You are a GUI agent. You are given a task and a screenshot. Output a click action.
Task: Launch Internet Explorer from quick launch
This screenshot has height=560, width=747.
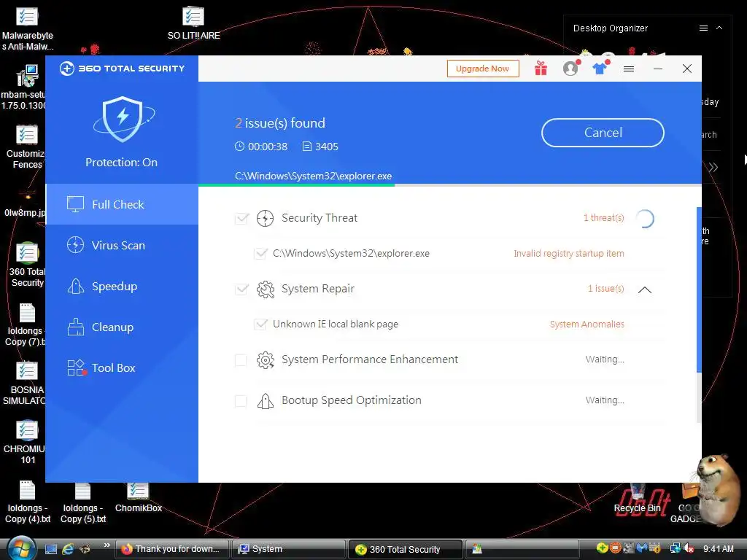(68, 549)
